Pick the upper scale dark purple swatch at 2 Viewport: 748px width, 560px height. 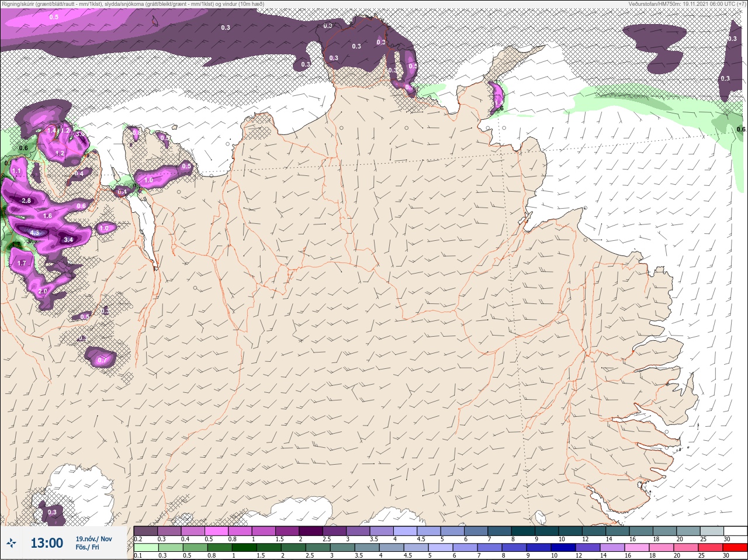(311, 531)
